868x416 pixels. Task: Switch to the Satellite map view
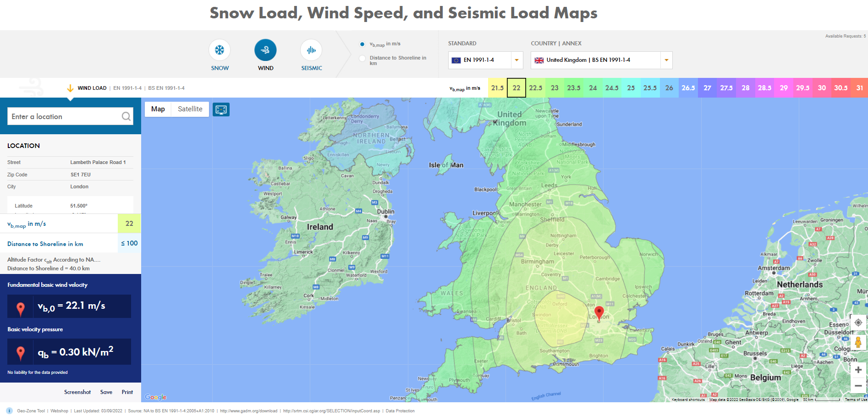point(190,109)
